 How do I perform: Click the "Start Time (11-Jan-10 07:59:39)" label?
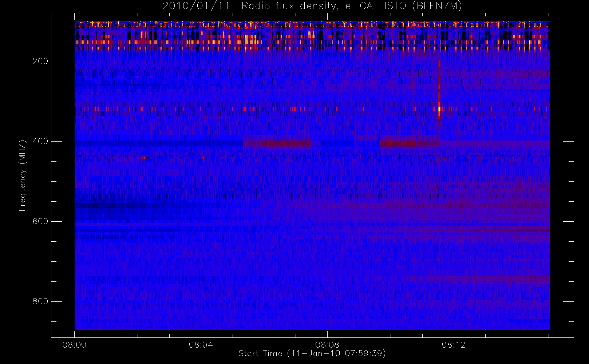click(312, 353)
